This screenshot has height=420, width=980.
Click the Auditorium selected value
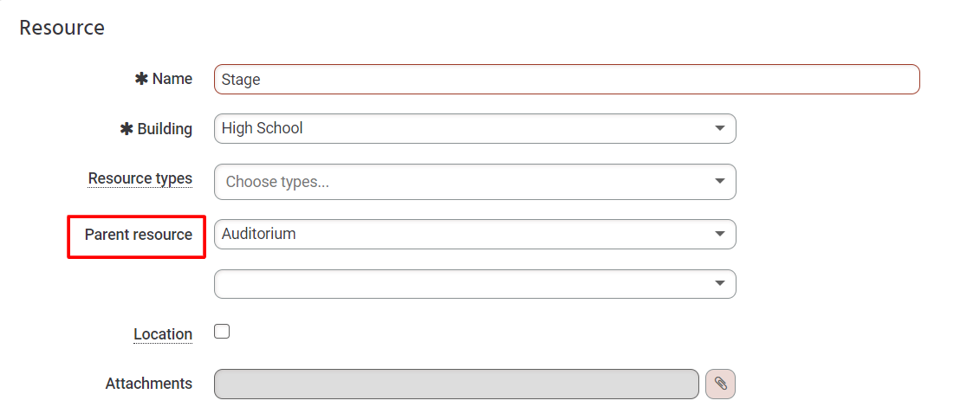259,234
